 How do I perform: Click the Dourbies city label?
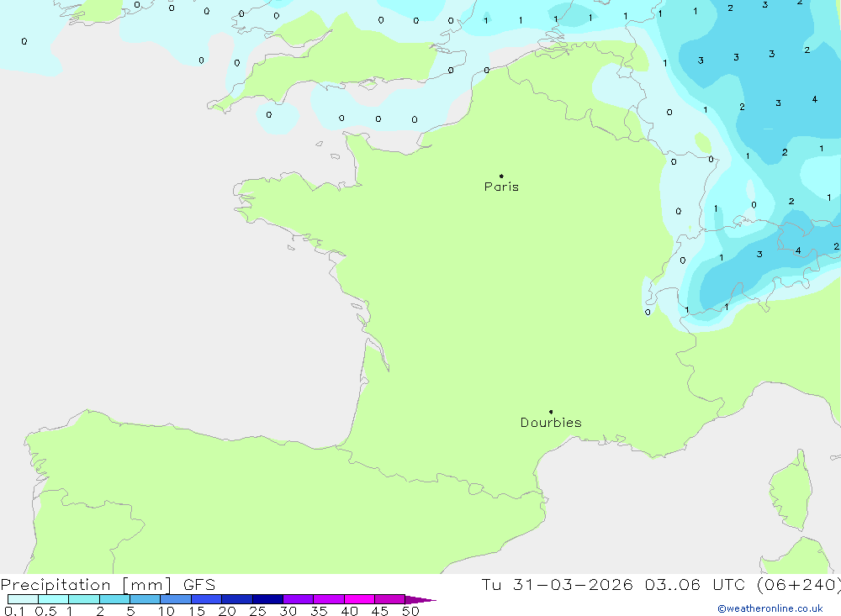click(x=551, y=423)
